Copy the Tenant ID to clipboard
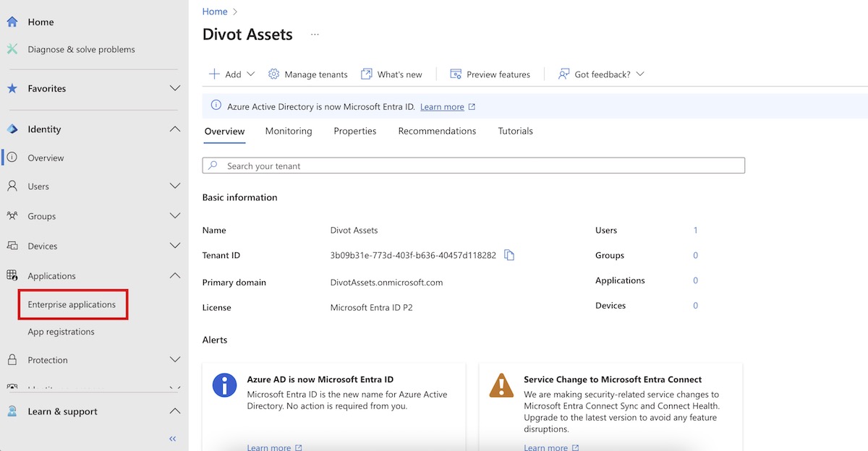868x451 pixels. (509, 255)
